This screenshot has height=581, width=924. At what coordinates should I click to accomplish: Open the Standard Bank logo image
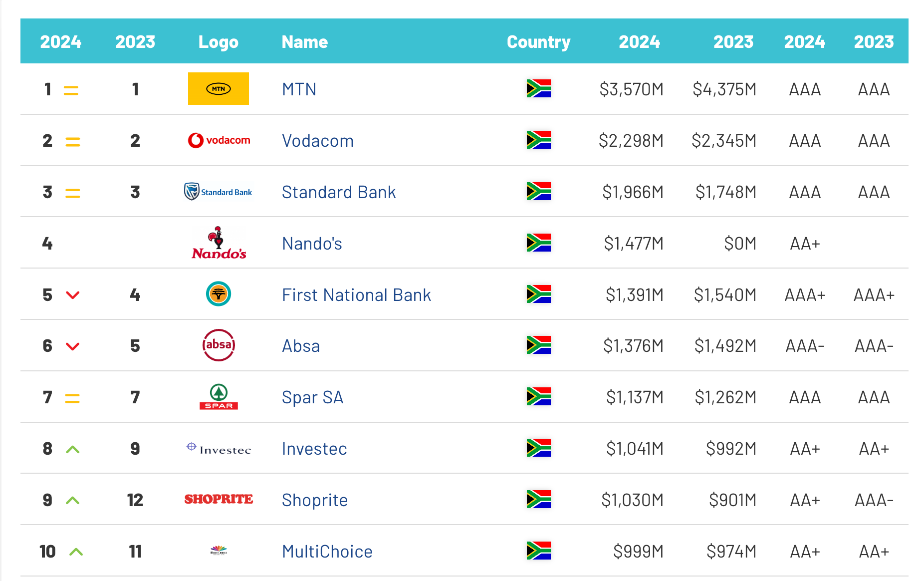[219, 192]
